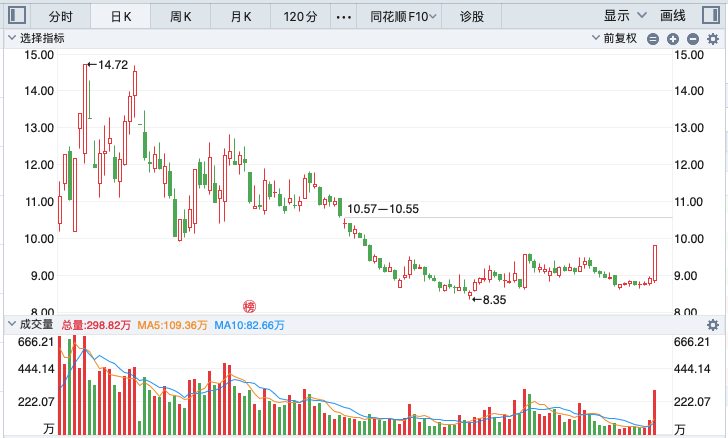Screen dimensions: 728x438
Task: Click MA10:82.66万 indicator label
Action: click(x=249, y=325)
